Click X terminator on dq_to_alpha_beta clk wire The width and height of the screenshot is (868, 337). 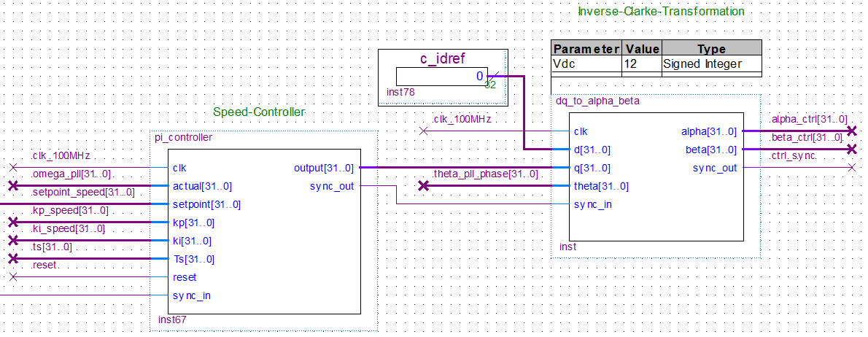click(x=424, y=131)
